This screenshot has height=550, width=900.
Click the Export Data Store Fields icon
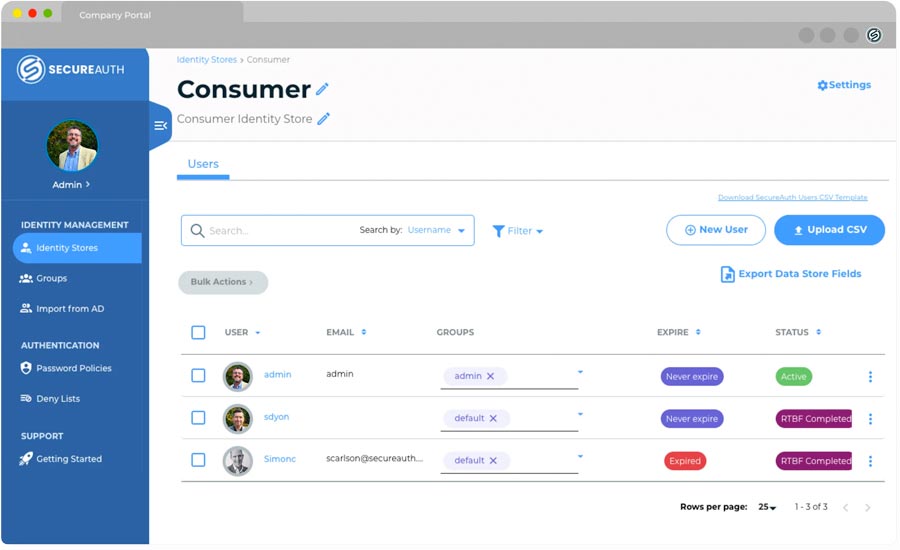click(727, 274)
